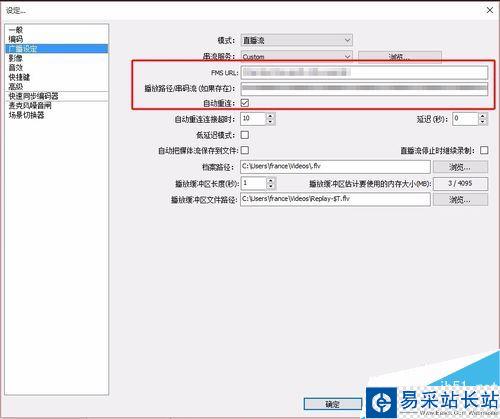Enable the 低延迟模式 checkbox

(x=245, y=135)
